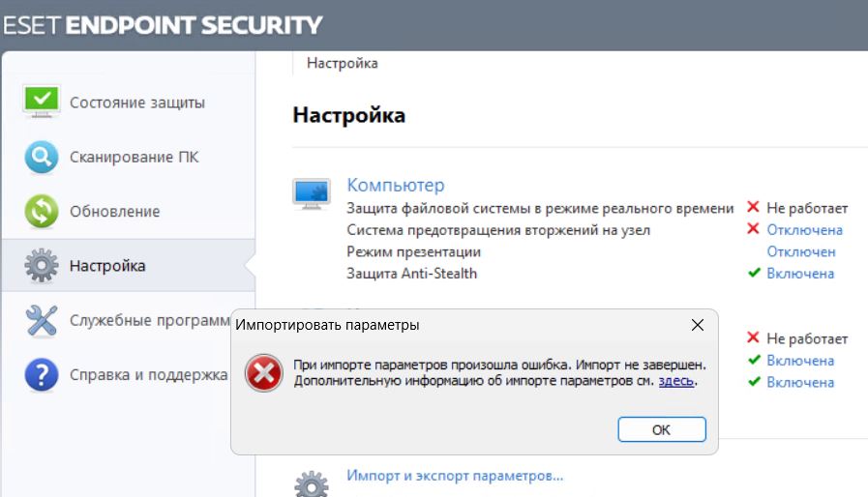Toggle Anti-Stealth protection Включена link
Image resolution: width=868 pixels, height=497 pixels.
coord(800,274)
